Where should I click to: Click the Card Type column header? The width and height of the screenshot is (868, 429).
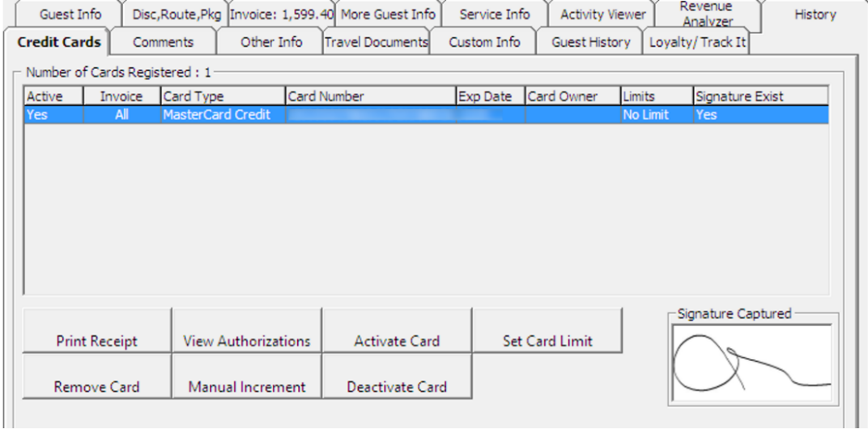coord(223,96)
